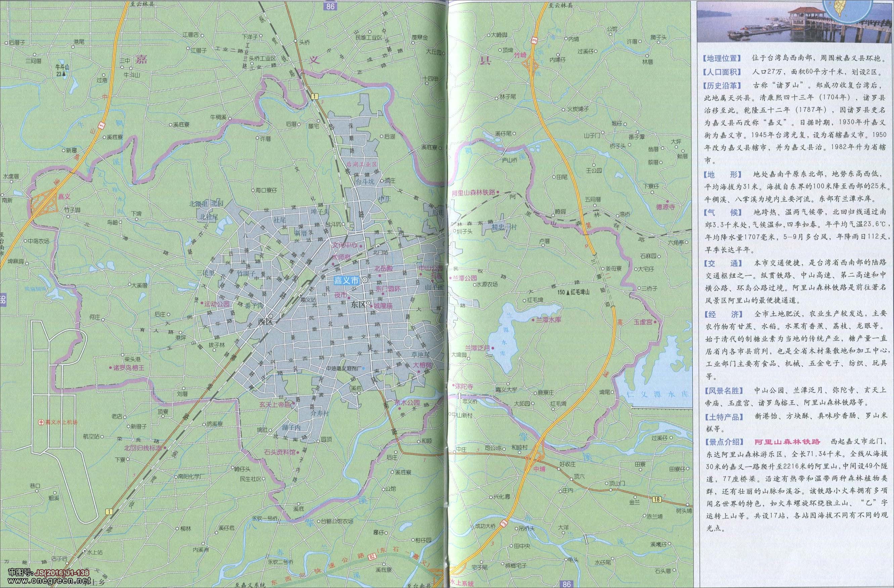Click the airport symbol beside 嘉义水上机场
The image size is (894, 588).
[41, 422]
